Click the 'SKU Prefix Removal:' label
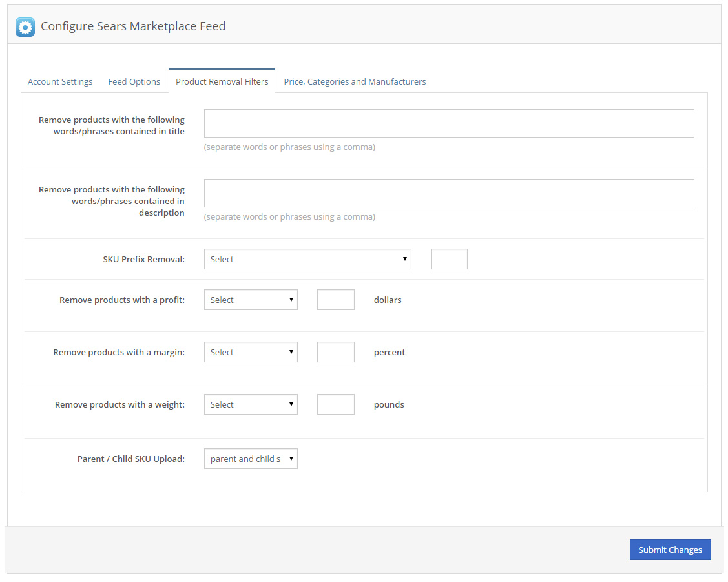This screenshot has width=728, height=582. click(x=144, y=260)
